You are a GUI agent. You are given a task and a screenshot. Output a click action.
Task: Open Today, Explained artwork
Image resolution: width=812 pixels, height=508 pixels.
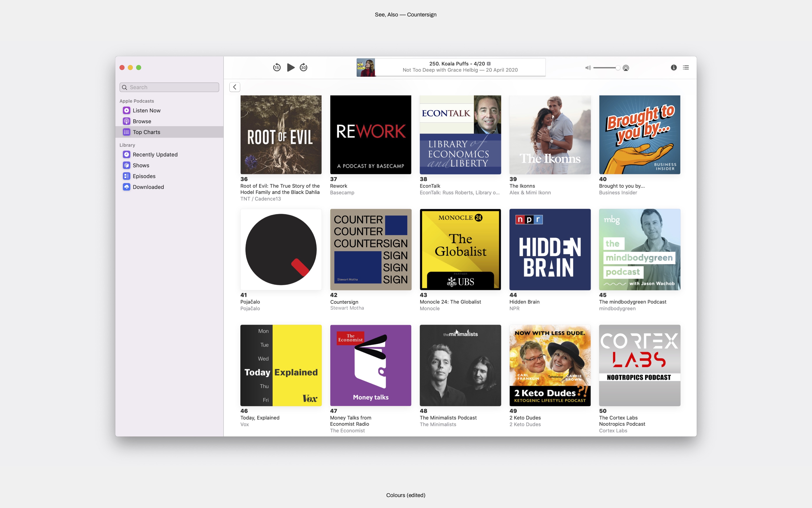(281, 365)
